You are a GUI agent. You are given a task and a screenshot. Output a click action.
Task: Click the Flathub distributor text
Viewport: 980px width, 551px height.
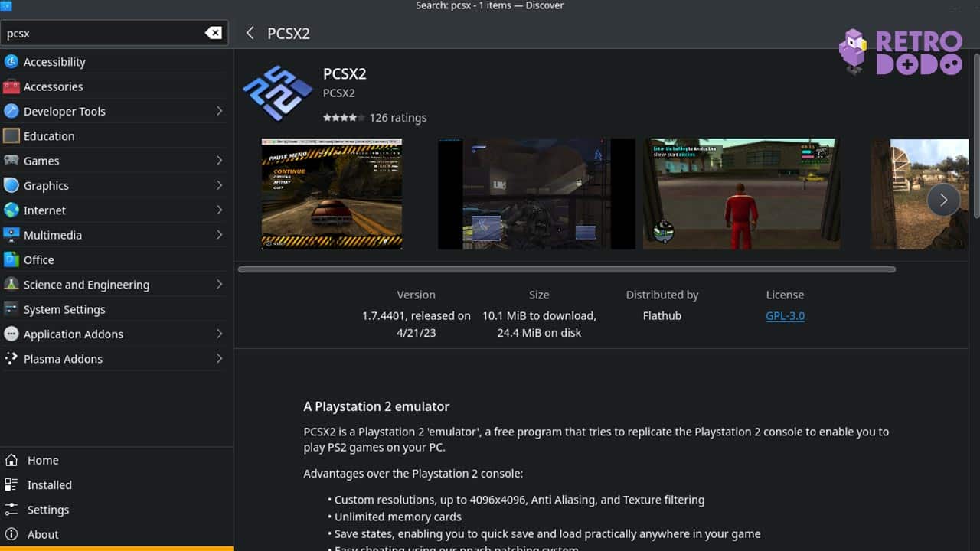(x=662, y=315)
